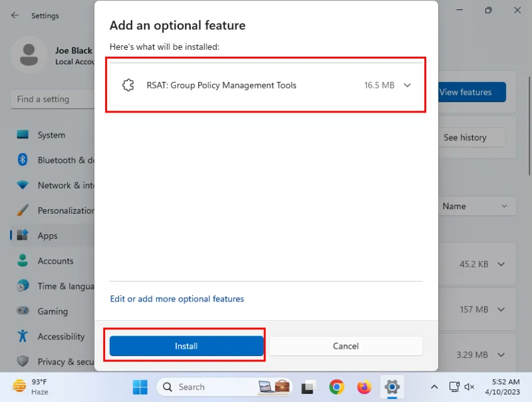The image size is (532, 402).
Task: Open Personalization category
Action: (53, 210)
